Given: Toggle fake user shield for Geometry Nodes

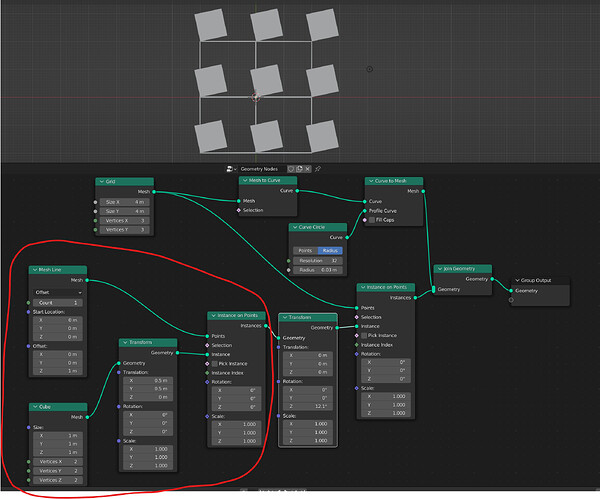Looking at the screenshot, I should point(291,169).
